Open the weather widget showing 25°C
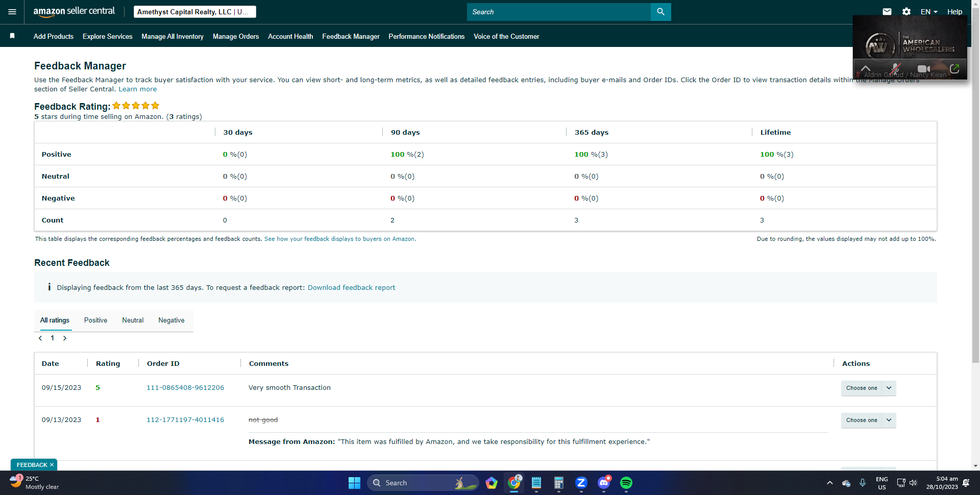980x495 pixels. tap(34, 483)
